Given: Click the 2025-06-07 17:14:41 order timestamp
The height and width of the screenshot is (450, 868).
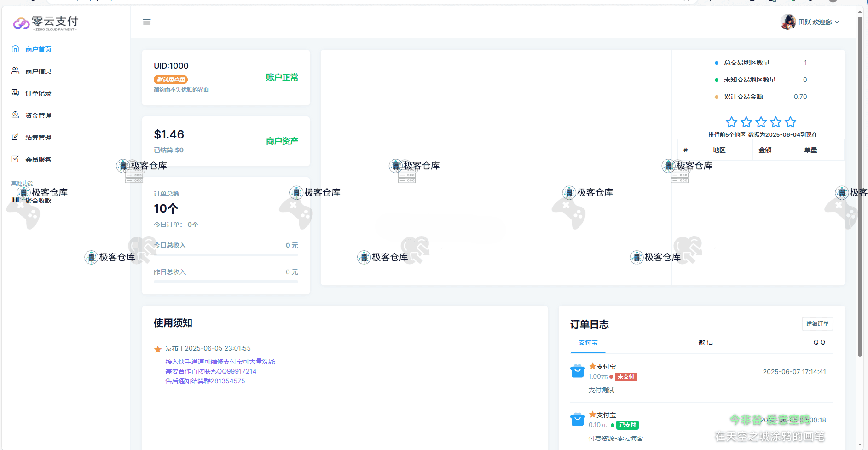Looking at the screenshot, I should [x=794, y=372].
